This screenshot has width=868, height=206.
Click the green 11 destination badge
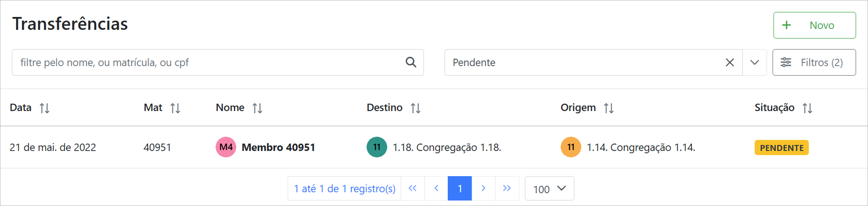coord(377,147)
